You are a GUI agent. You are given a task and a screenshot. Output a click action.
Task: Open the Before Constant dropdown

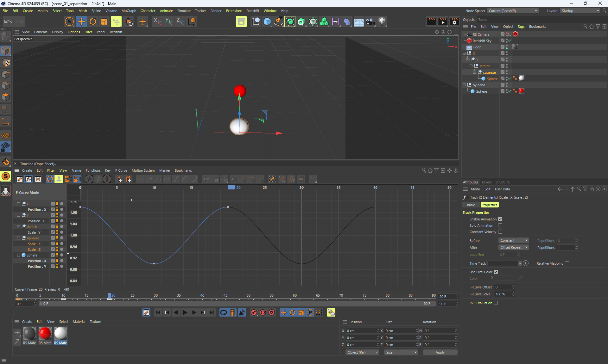[514, 240]
